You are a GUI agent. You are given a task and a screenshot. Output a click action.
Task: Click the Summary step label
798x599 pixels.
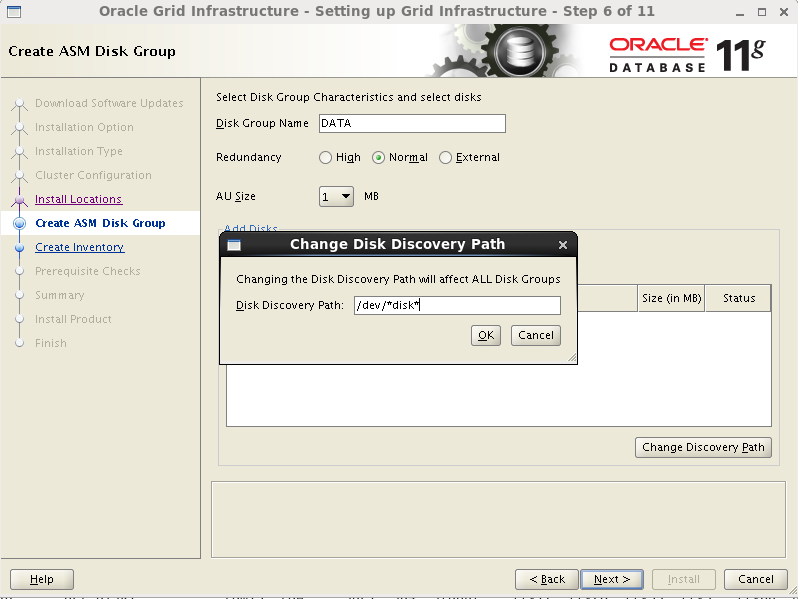click(x=60, y=295)
